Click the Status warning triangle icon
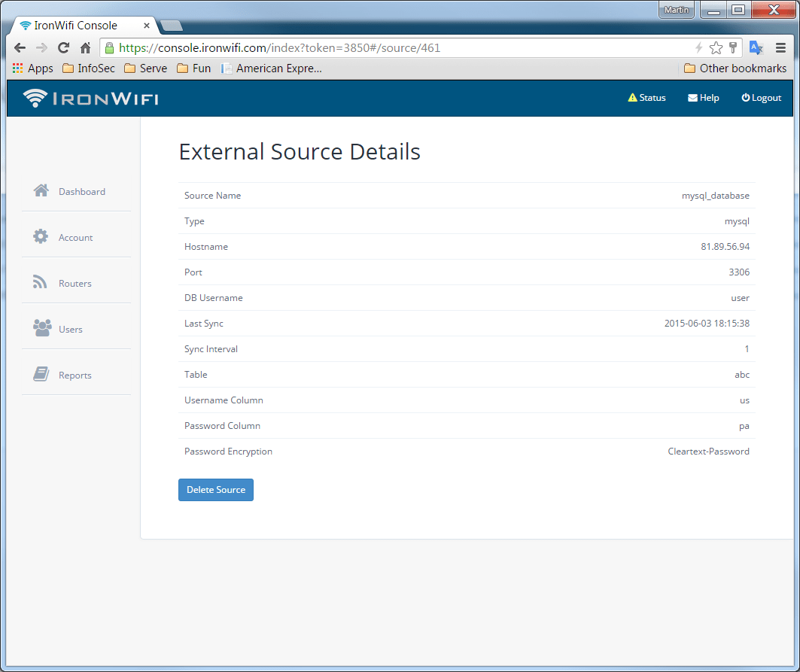 [x=632, y=98]
